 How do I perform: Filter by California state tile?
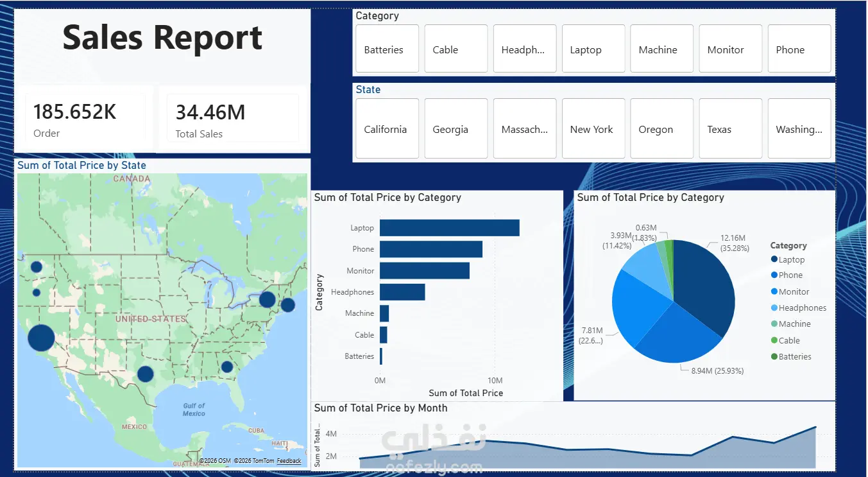pyautogui.click(x=387, y=128)
